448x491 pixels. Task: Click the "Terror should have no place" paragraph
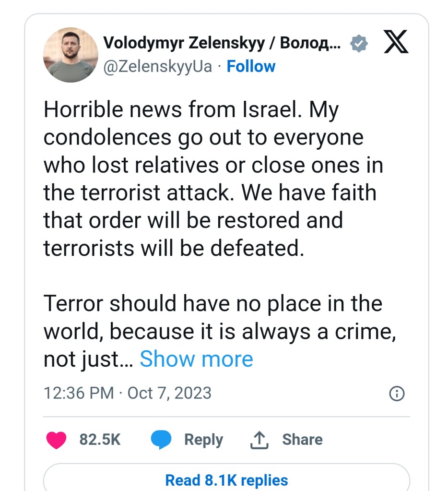(212, 304)
